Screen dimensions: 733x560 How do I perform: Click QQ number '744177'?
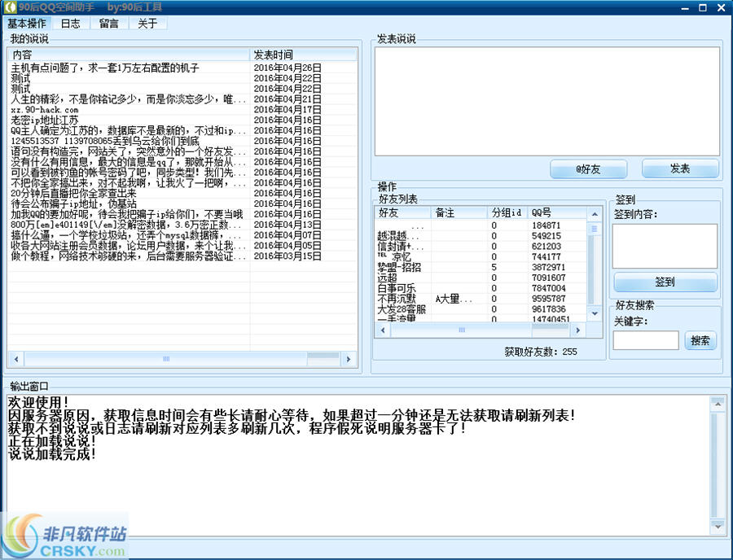click(x=546, y=256)
